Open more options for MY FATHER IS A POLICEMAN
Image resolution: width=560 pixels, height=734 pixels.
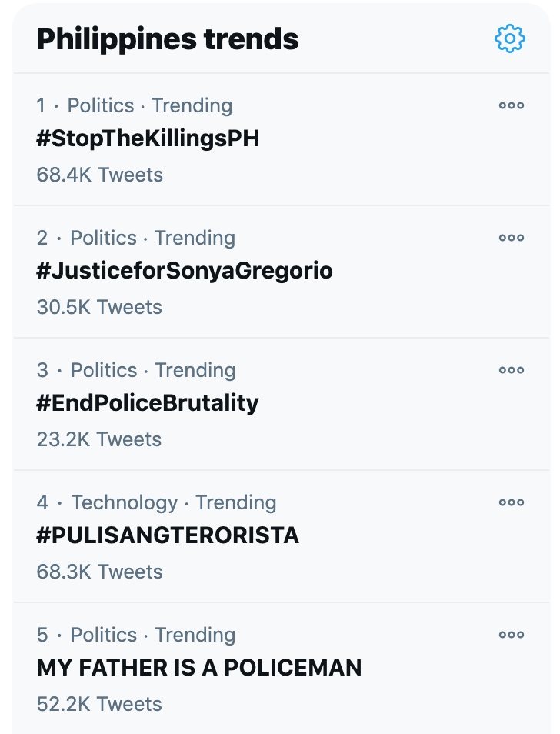pyautogui.click(x=511, y=636)
